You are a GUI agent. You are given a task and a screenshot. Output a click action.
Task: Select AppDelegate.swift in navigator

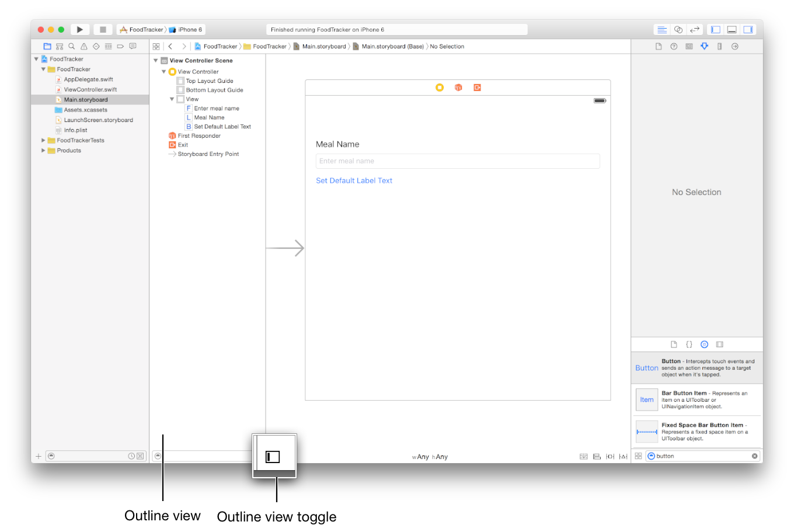pyautogui.click(x=88, y=79)
